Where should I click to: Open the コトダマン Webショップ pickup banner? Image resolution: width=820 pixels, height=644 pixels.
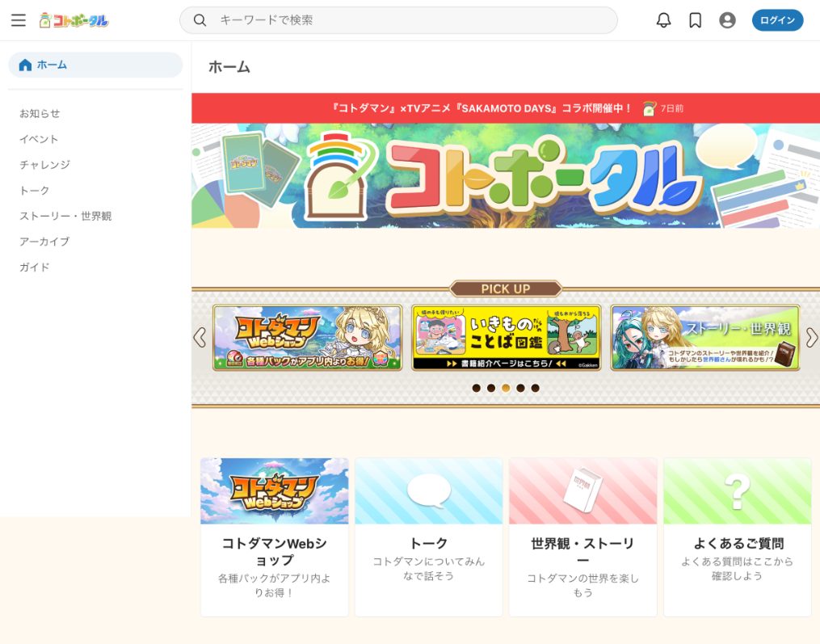tap(308, 338)
